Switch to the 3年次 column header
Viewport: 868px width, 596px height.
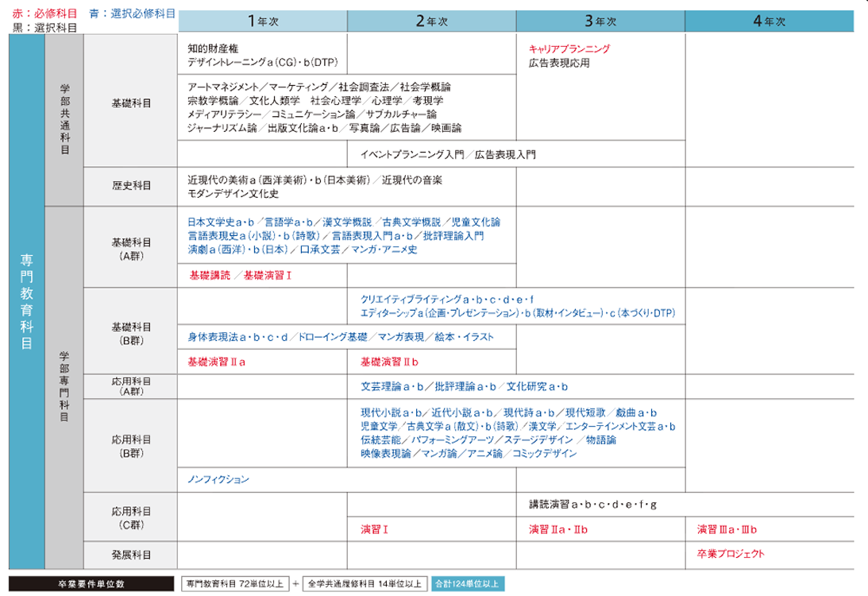point(600,21)
